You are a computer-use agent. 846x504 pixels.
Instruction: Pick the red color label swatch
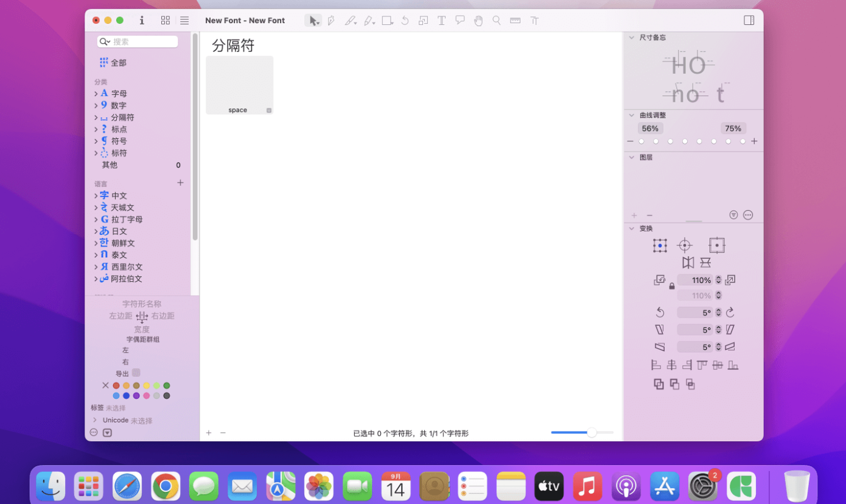tap(116, 386)
